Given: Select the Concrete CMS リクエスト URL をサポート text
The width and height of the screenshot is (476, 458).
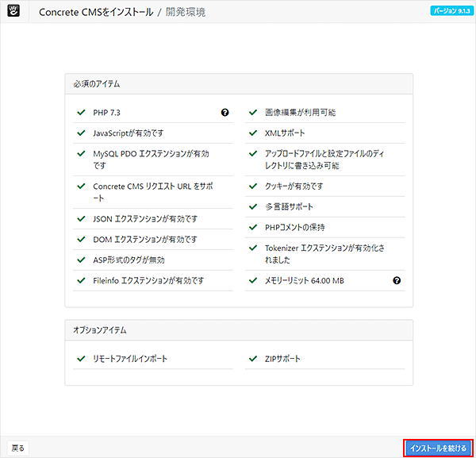Looking at the screenshot, I should (153, 192).
